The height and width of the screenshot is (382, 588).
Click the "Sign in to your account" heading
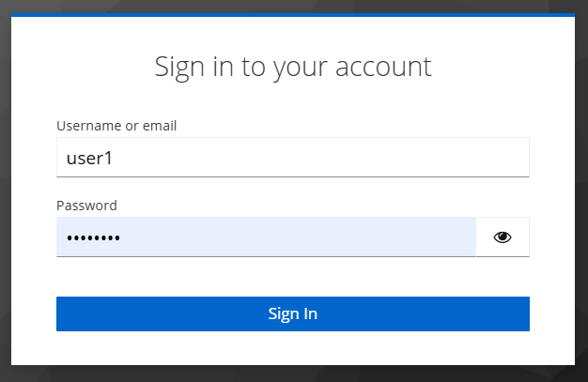(x=292, y=67)
